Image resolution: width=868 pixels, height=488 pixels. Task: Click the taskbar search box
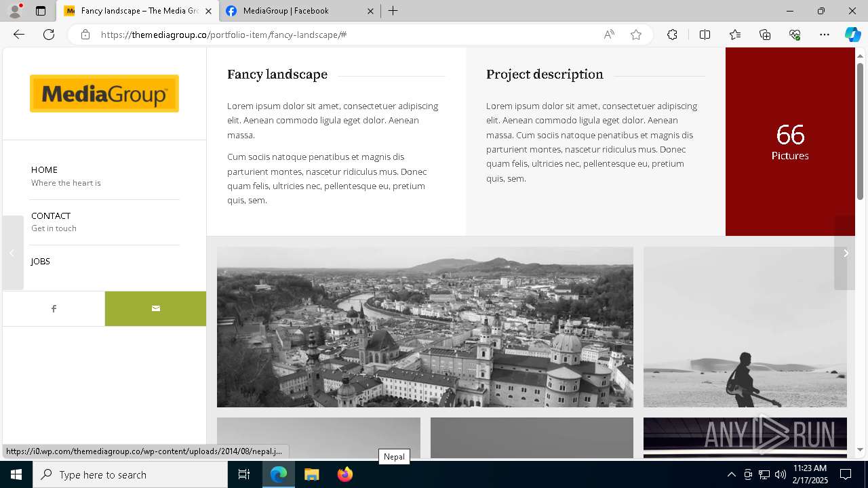pyautogui.click(x=130, y=474)
